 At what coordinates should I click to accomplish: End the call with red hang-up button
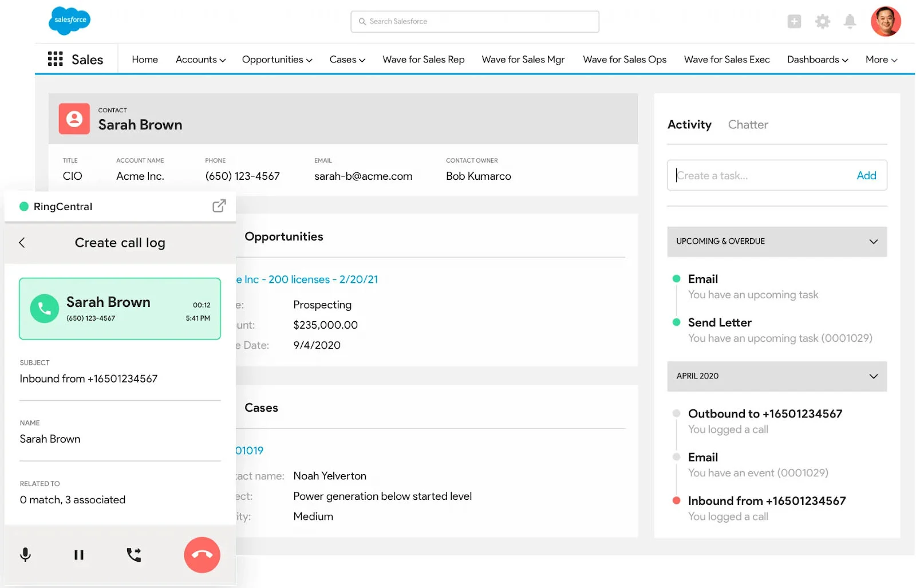point(202,555)
